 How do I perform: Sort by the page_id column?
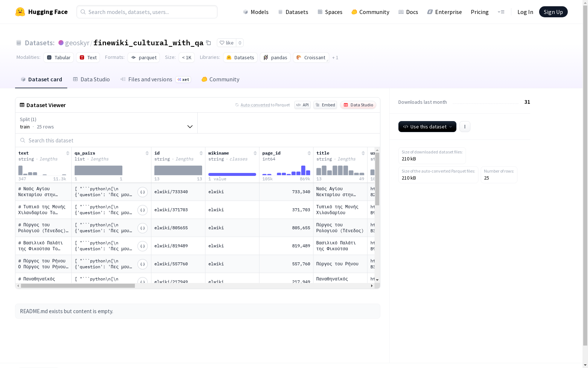pos(309,153)
